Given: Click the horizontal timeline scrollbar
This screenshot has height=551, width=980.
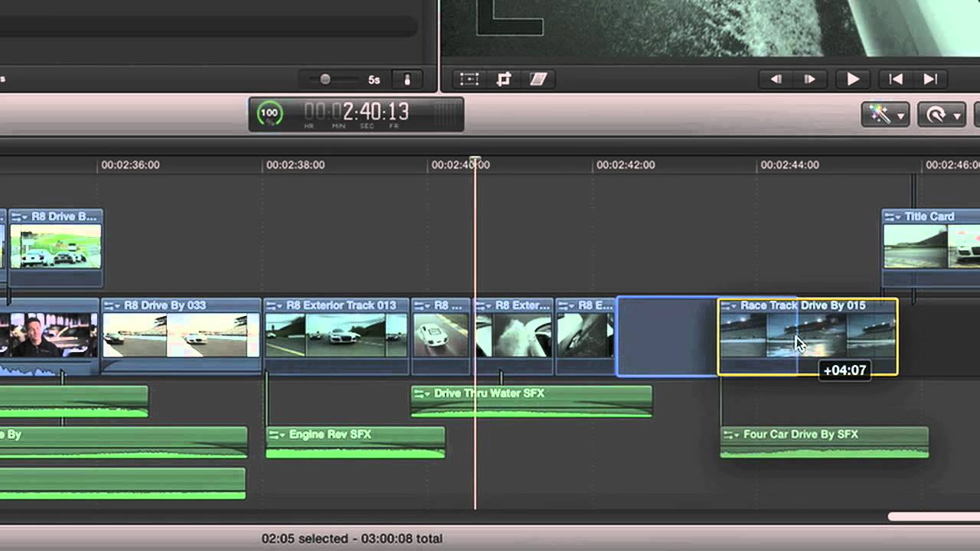Looking at the screenshot, I should (x=933, y=517).
